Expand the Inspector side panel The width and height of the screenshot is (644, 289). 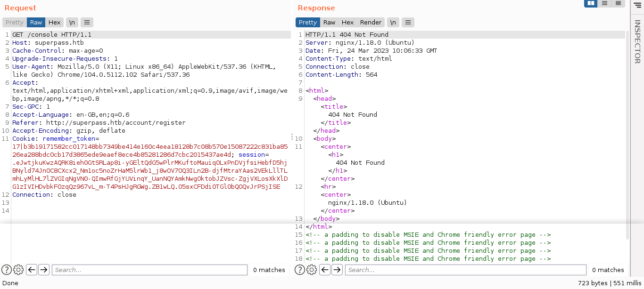pyautogui.click(x=637, y=41)
